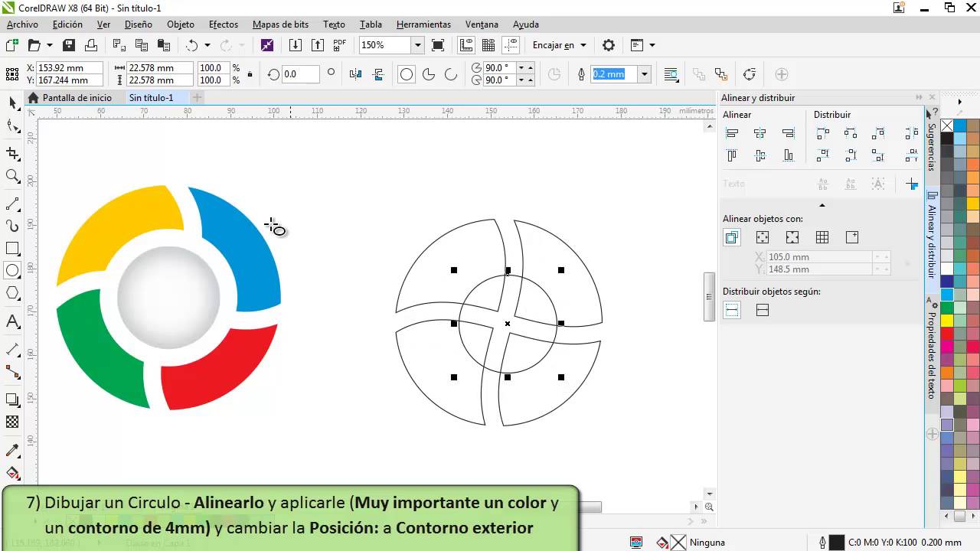980x551 pixels.
Task: Add new document tab plus button
Action: click(197, 97)
